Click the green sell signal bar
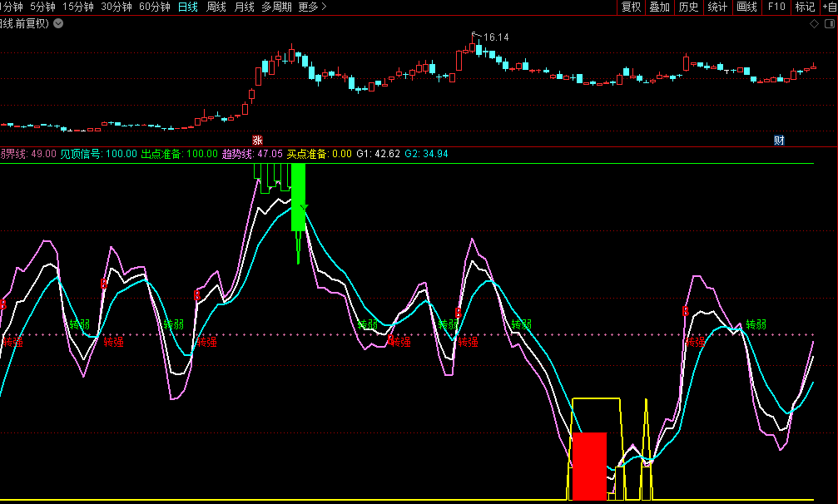838x504 pixels. point(298,197)
